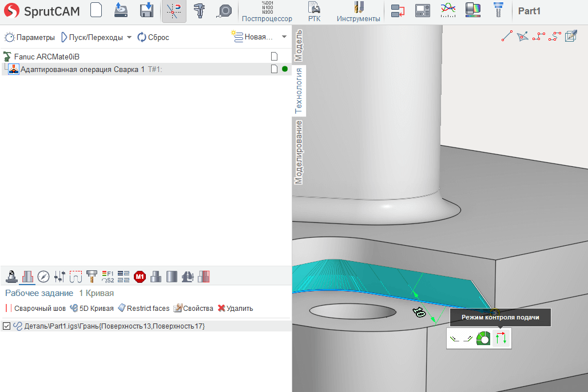Click Сброс to reset operation

click(x=153, y=37)
